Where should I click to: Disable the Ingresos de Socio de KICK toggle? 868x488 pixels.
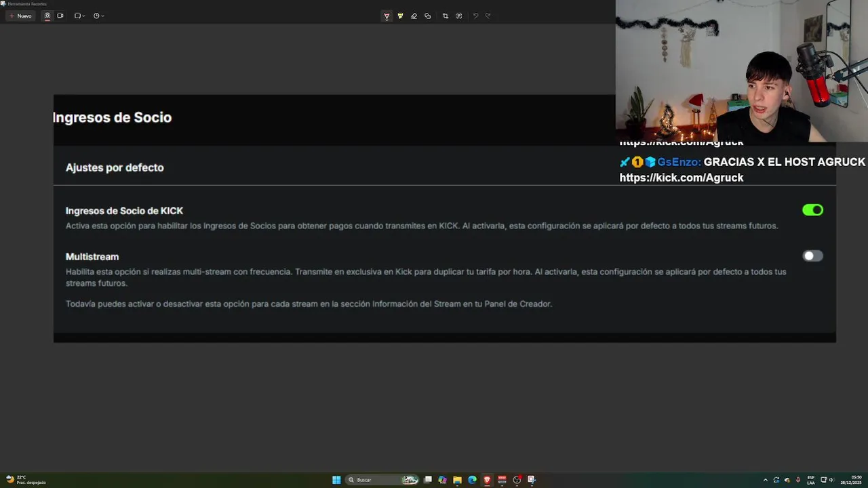pos(812,210)
